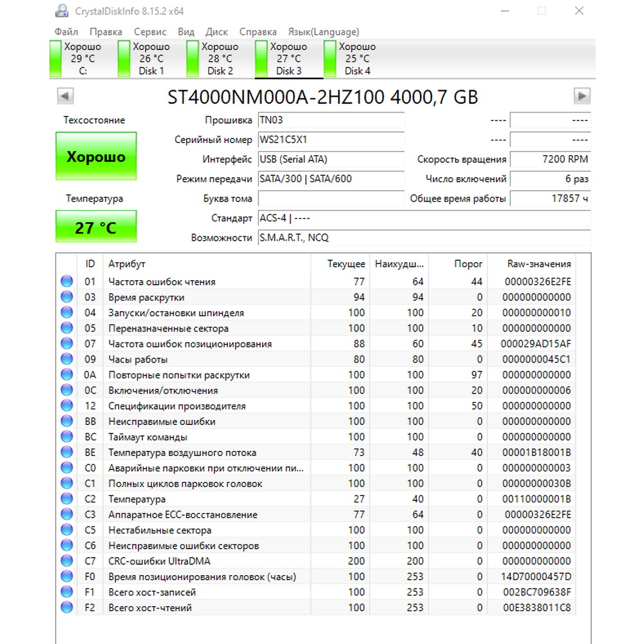Open the Язык(Language) menu
This screenshot has width=644, height=644.
pyautogui.click(x=324, y=32)
